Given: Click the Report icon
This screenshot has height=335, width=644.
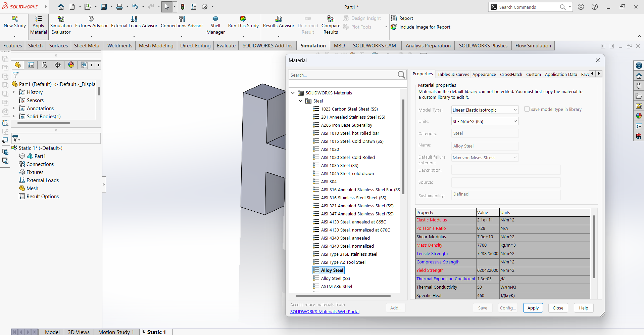Looking at the screenshot, I should click(394, 18).
